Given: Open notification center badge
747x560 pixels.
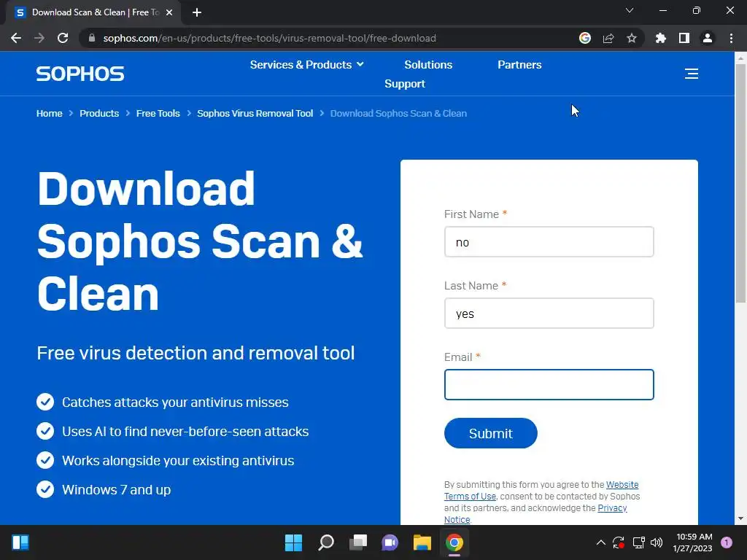Looking at the screenshot, I should pos(727,542).
